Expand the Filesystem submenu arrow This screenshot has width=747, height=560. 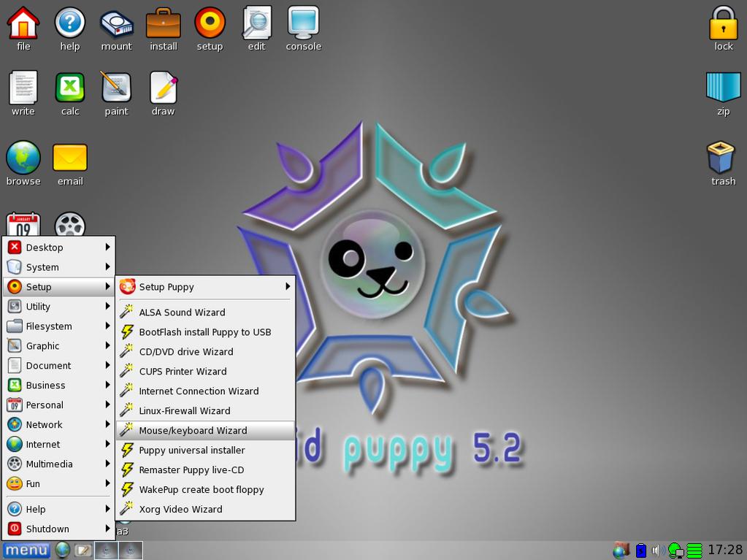pyautogui.click(x=107, y=326)
